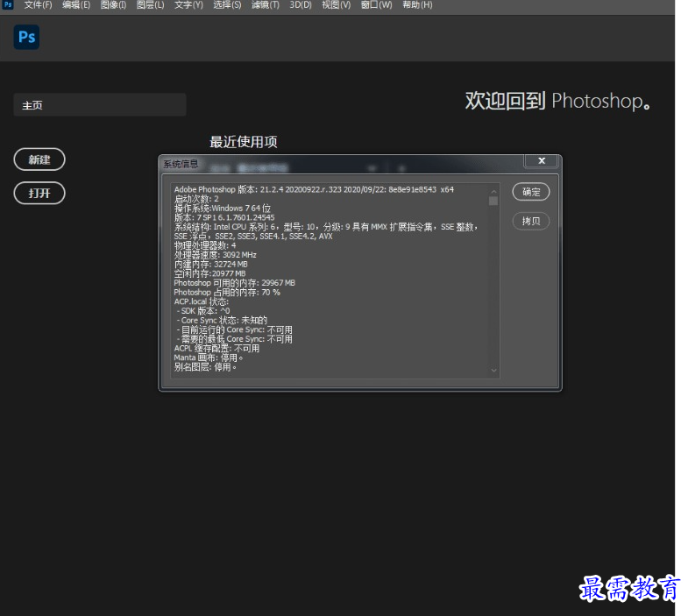Close the 系统信息 dialog
This screenshot has height=616, width=688.
coord(542,160)
